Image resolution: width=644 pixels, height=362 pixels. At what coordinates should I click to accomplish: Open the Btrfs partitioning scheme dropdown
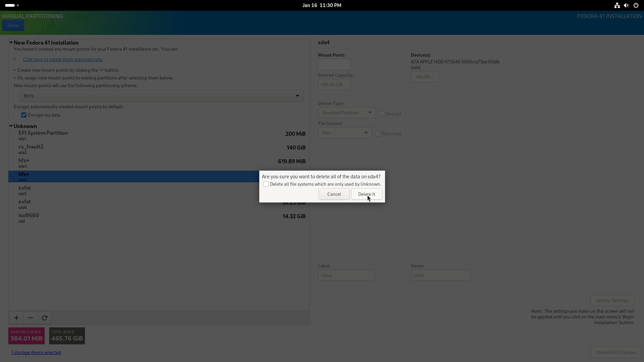click(x=162, y=96)
